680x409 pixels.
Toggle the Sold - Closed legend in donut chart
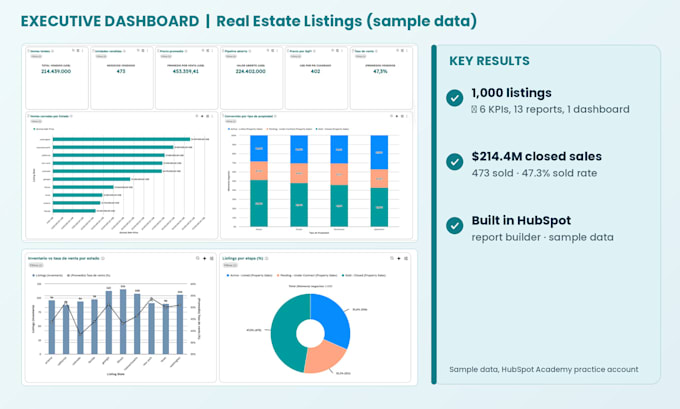click(x=364, y=275)
